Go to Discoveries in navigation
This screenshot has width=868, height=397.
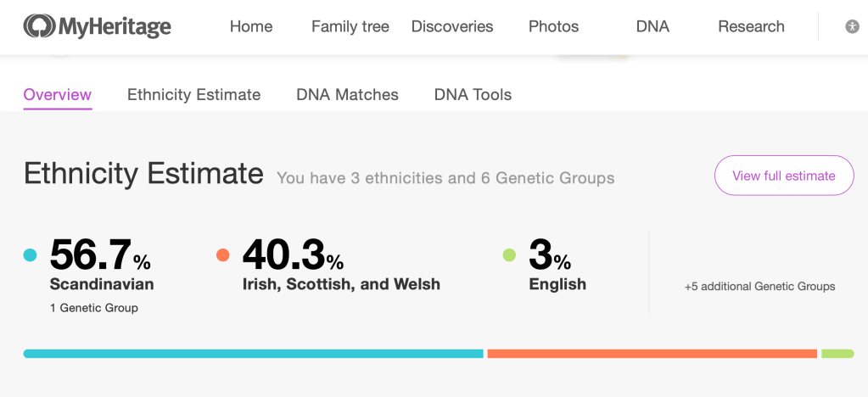[452, 27]
